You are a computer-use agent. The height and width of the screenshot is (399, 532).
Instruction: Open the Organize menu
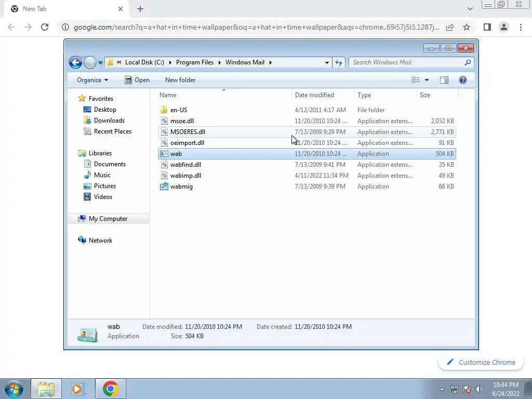tap(92, 80)
